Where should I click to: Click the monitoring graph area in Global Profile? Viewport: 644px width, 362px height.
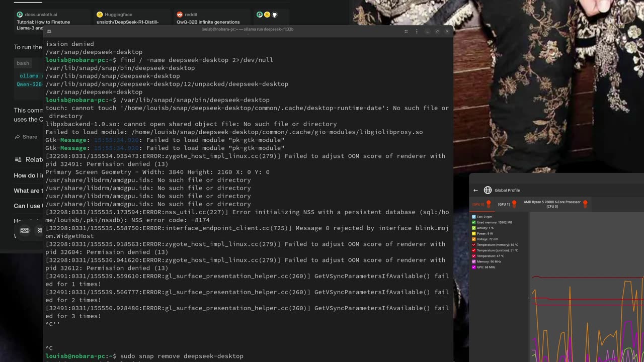tap(587, 287)
